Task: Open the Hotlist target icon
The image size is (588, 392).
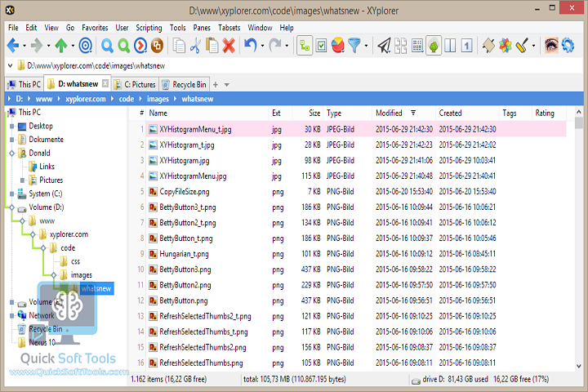Action: pyautogui.click(x=86, y=46)
